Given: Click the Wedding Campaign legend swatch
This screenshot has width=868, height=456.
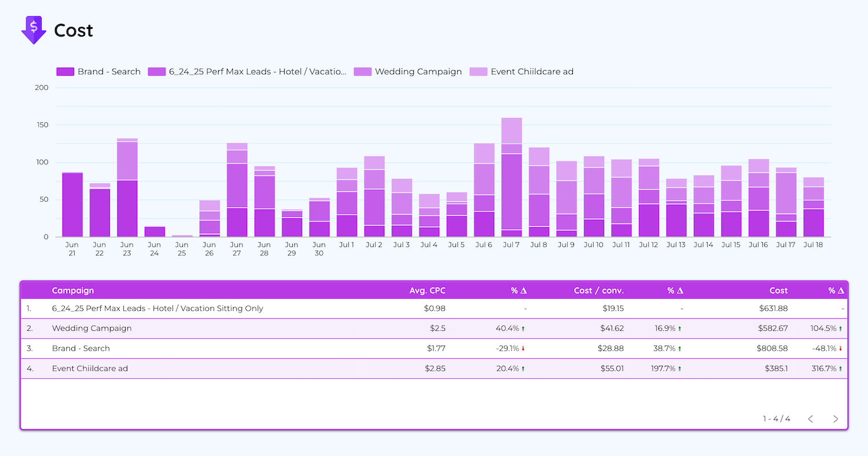Looking at the screenshot, I should [363, 72].
